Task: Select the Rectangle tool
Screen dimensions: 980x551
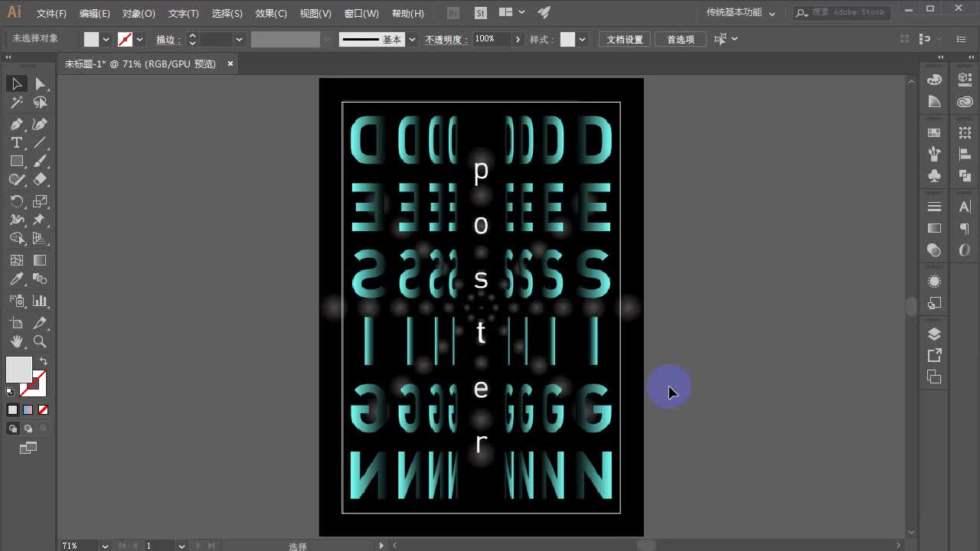Action: coord(17,161)
